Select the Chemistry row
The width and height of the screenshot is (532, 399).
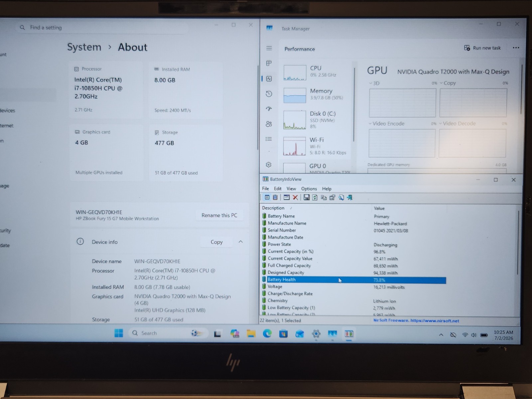354,301
